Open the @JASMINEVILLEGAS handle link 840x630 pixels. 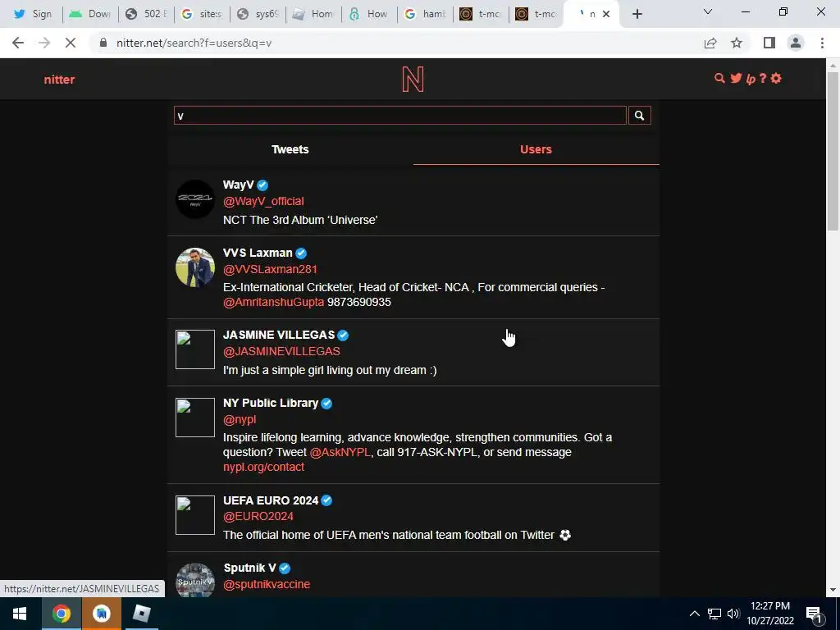point(282,351)
